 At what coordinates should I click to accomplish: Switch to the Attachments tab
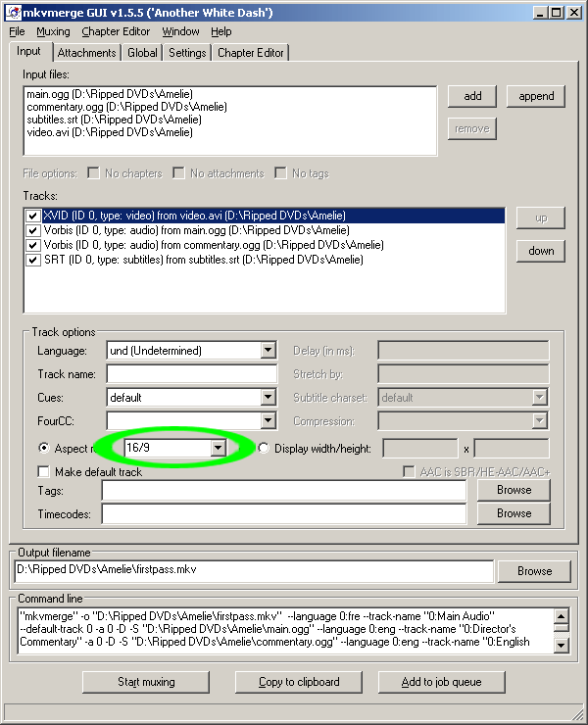(86, 53)
